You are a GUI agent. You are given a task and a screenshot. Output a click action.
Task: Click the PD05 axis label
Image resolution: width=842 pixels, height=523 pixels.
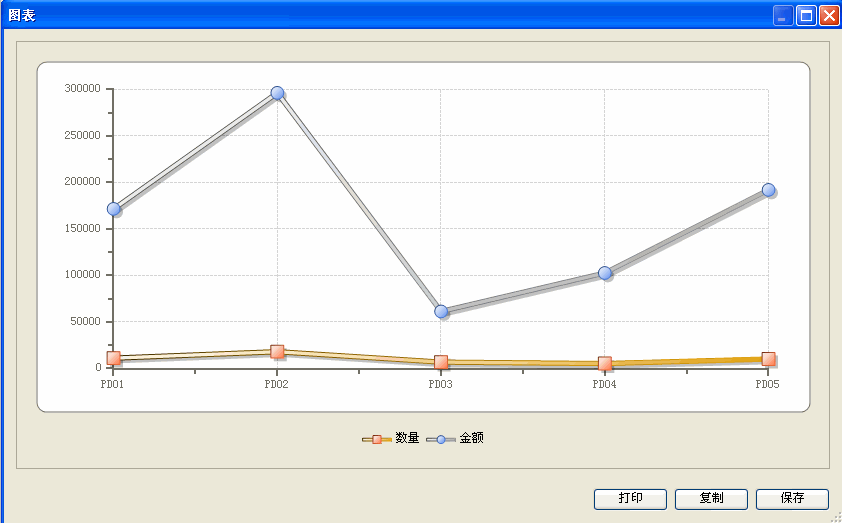click(x=767, y=384)
